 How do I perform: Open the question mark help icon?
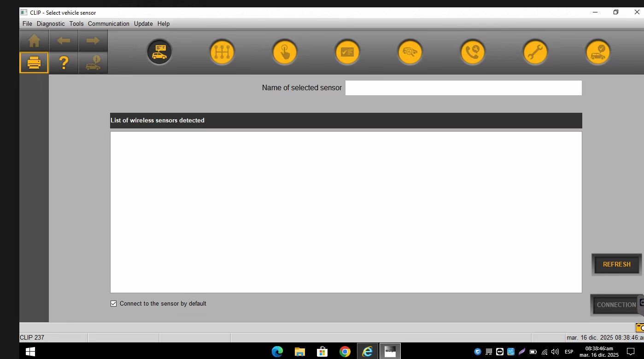[64, 63]
